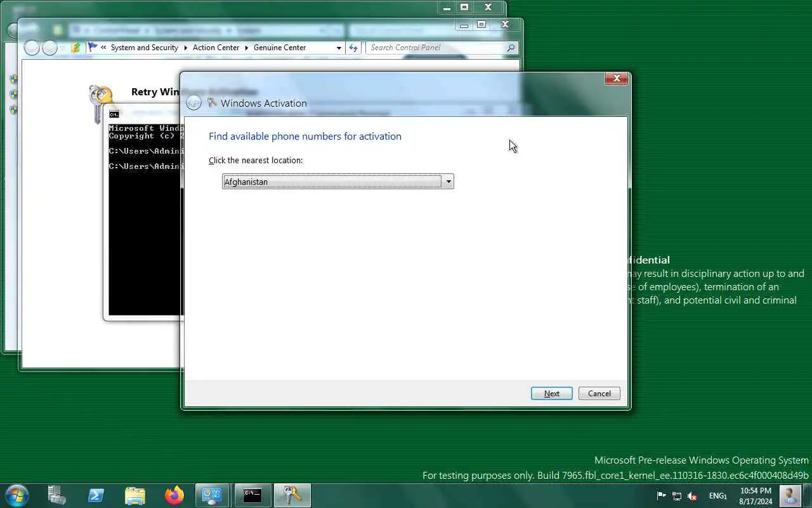Viewport: 812px width, 508px height.
Task: Show the calendar from the 10:54 PM clock
Action: click(x=756, y=496)
